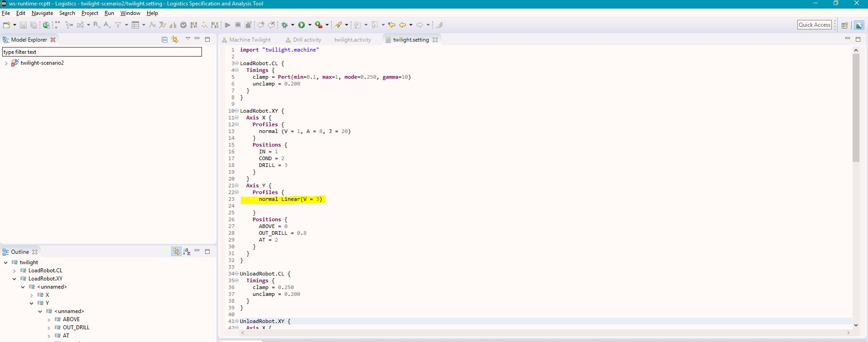Click the Quick Access button
This screenshot has height=342, width=868.
tap(814, 25)
